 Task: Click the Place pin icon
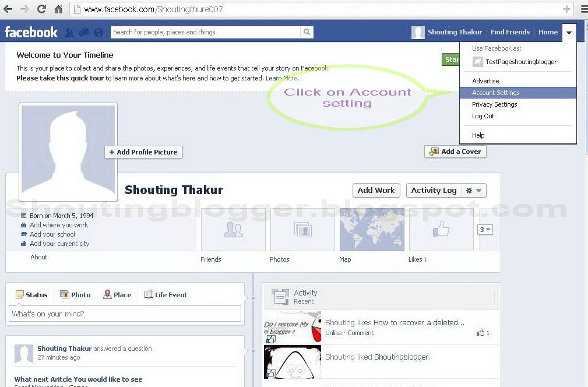(x=107, y=294)
